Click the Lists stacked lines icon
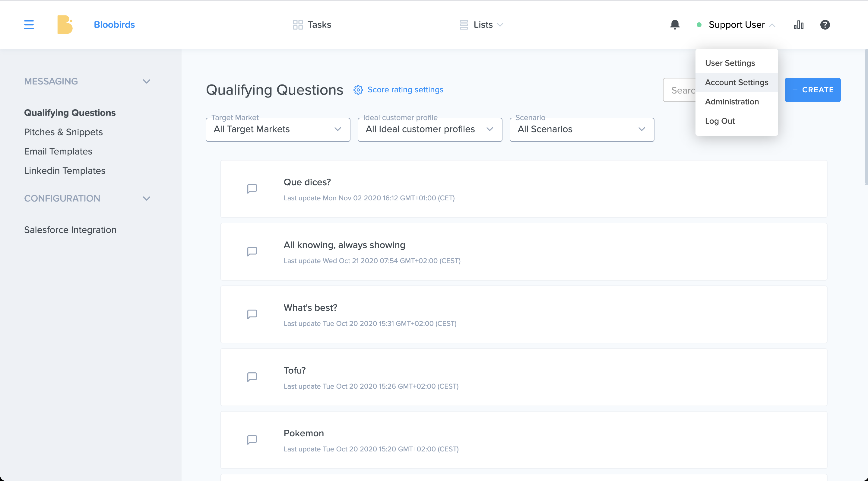The image size is (868, 481). pyautogui.click(x=464, y=25)
